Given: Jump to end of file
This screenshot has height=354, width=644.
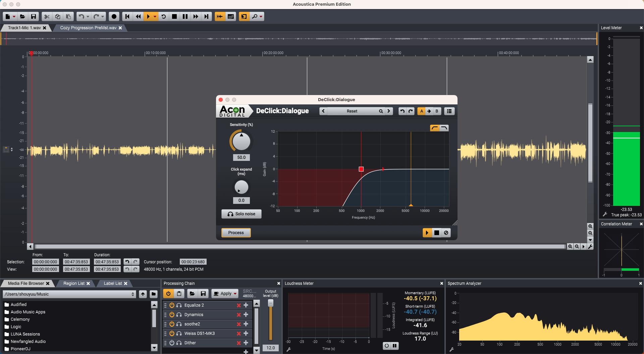Looking at the screenshot, I should (207, 16).
